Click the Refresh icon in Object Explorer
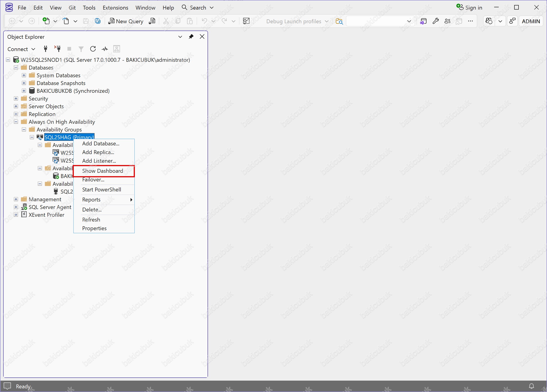 (93, 49)
